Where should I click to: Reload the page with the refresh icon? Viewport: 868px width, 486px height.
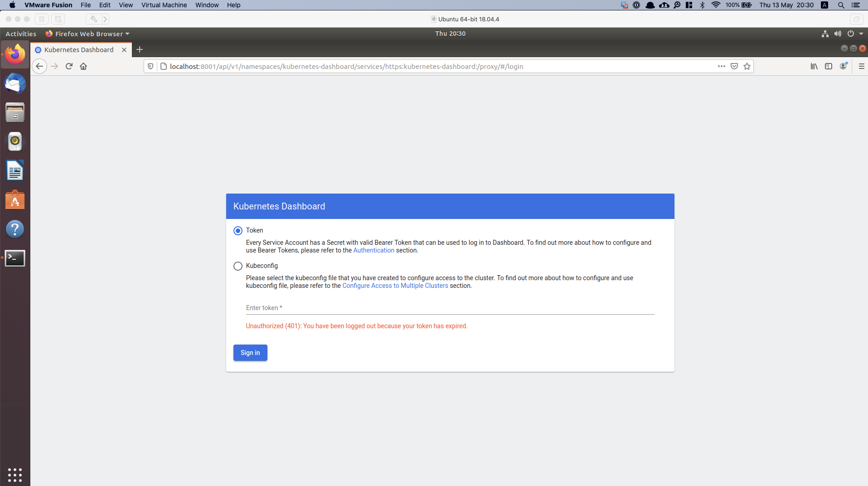tap(69, 66)
